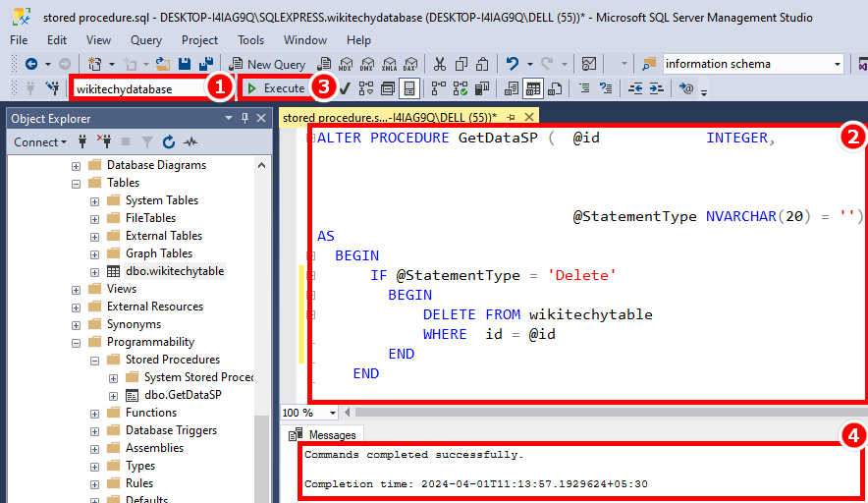Open the wikitechydatabase database dropdown
This screenshot has height=503, width=868.
pos(137,88)
